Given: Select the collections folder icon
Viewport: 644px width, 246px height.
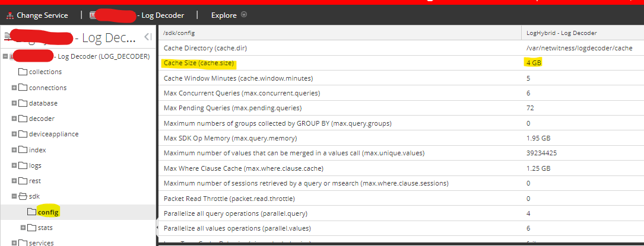Looking at the screenshot, I should point(23,72).
